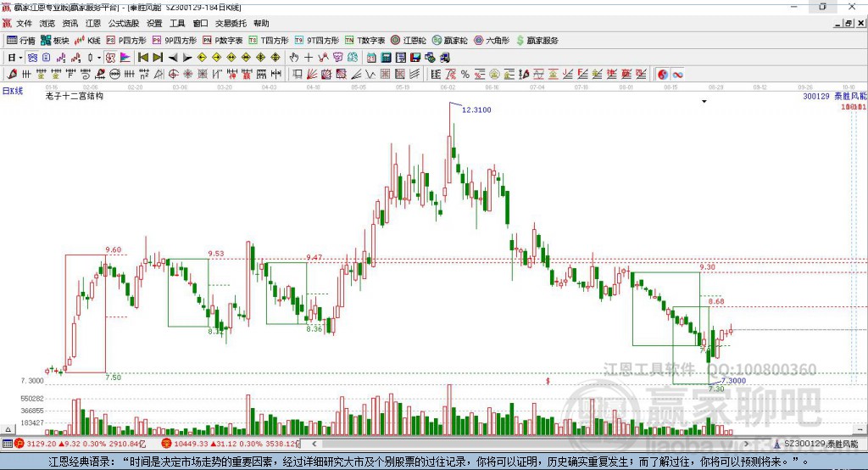Click the n² square number tool
This screenshot has height=470, width=868.
(144, 75)
